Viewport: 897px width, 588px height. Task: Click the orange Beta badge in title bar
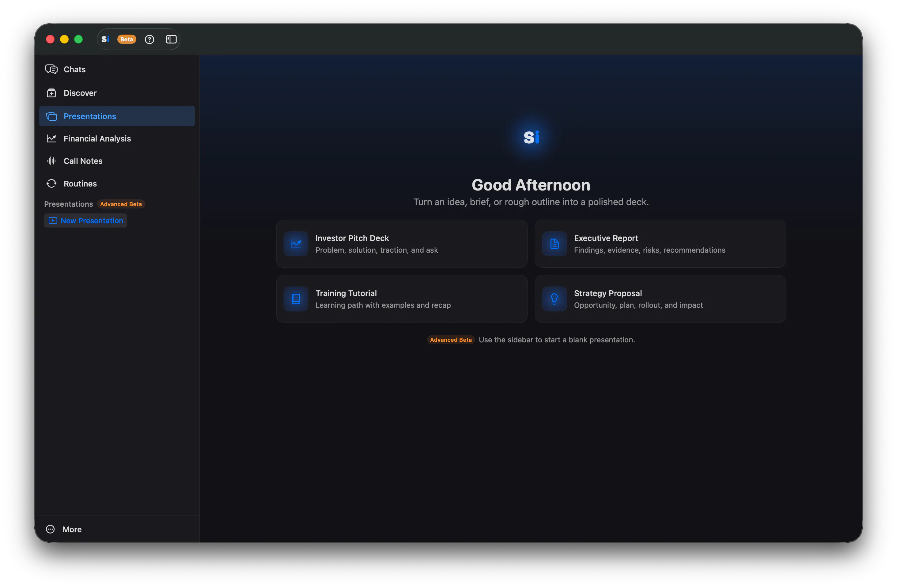point(127,39)
